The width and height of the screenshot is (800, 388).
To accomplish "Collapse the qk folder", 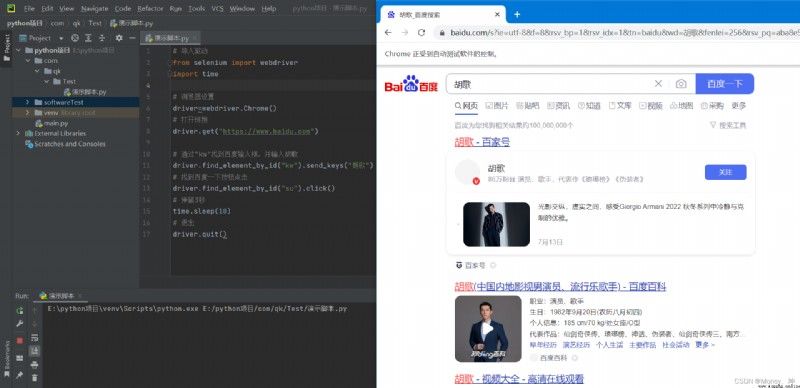I will (x=37, y=71).
